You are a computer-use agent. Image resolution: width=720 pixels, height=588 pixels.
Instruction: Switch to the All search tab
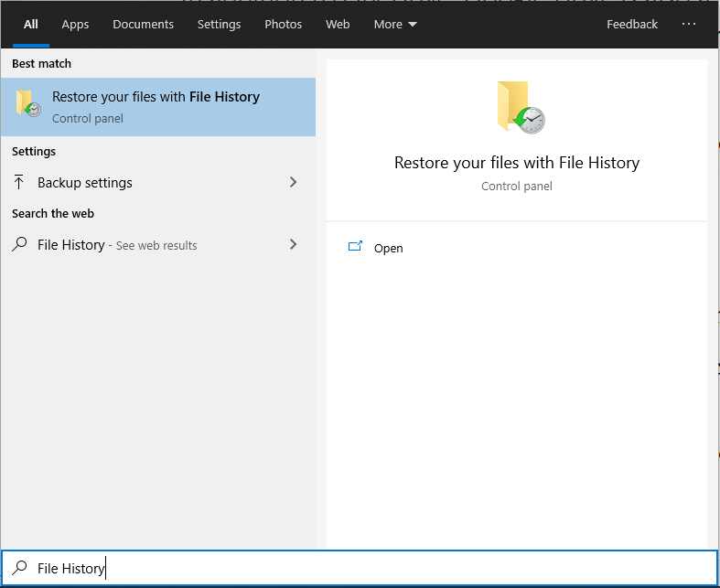[x=31, y=25]
